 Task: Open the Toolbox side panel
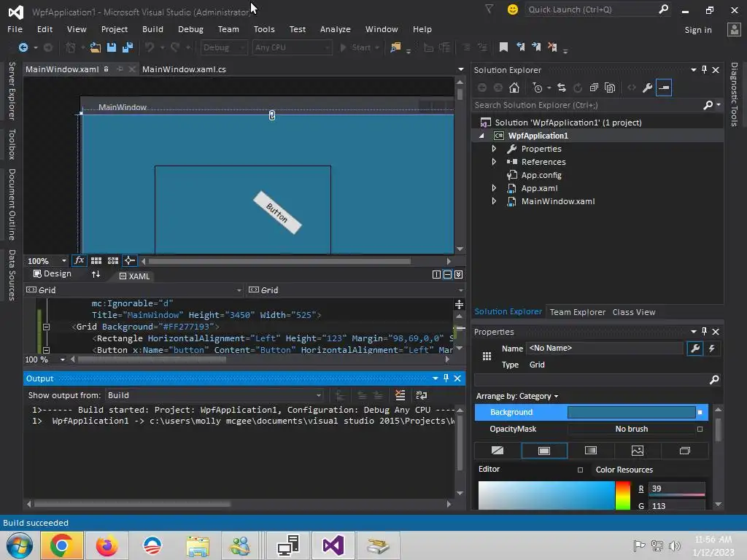[x=12, y=144]
